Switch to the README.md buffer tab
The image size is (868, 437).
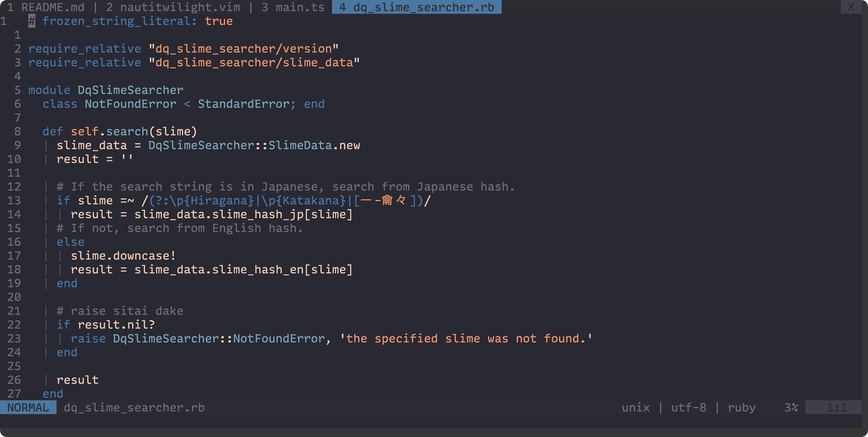click(45, 7)
